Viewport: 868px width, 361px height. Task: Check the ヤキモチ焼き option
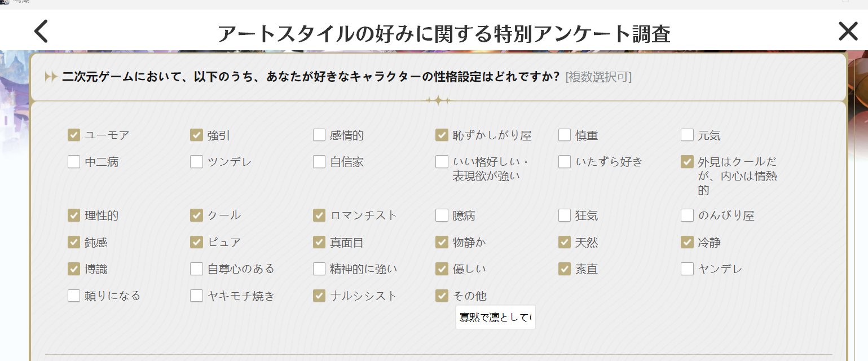point(196,296)
